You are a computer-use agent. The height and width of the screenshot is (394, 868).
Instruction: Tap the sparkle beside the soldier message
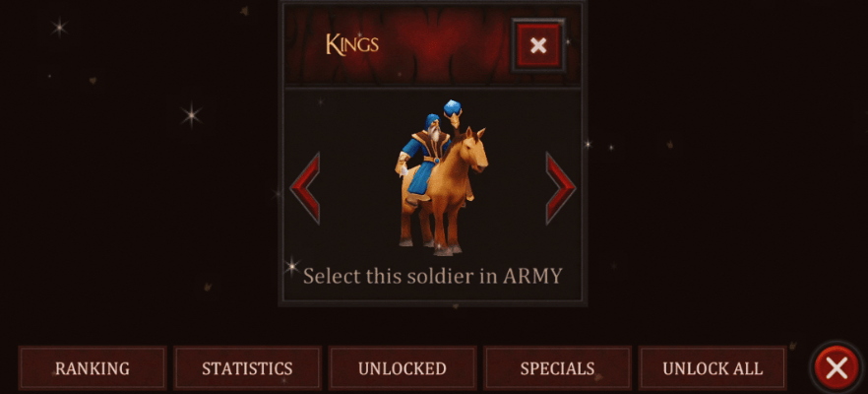(x=291, y=267)
